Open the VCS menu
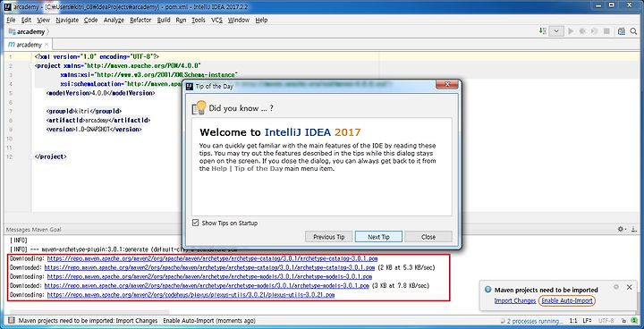 pos(216,20)
